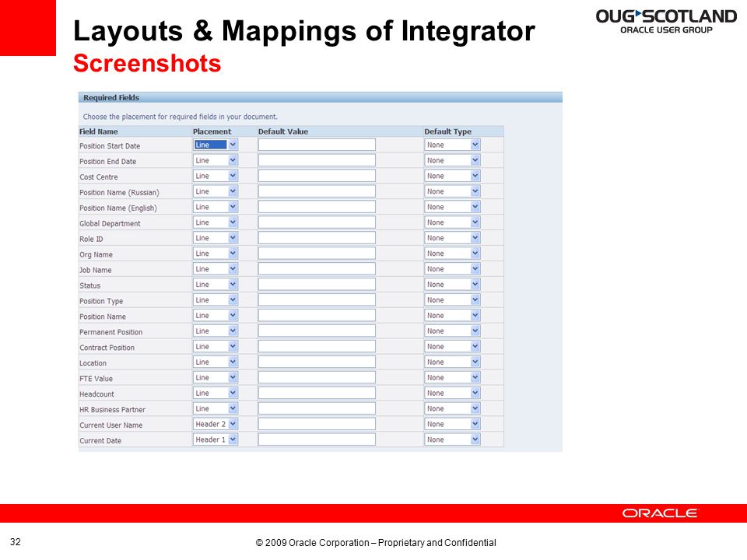Open Default Type dropdown for Cost Centre
The image size is (747, 560).
tap(452, 176)
